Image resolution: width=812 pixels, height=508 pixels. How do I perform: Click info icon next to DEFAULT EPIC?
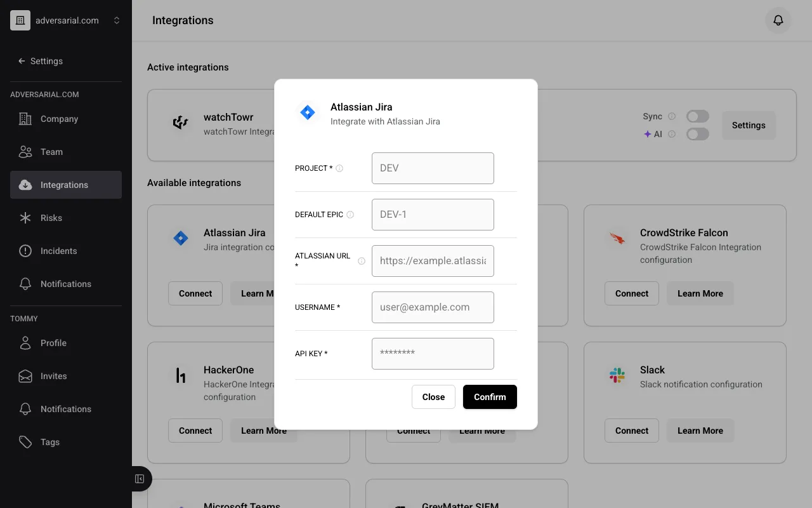(350, 215)
